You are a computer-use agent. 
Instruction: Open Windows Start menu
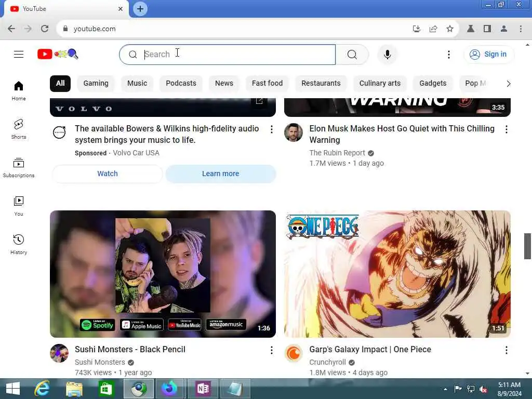[13, 389]
